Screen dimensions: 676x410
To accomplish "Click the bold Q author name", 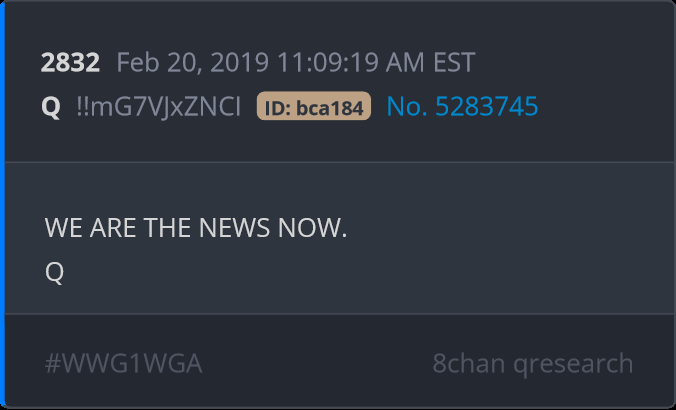I will pyautogui.click(x=51, y=107).
